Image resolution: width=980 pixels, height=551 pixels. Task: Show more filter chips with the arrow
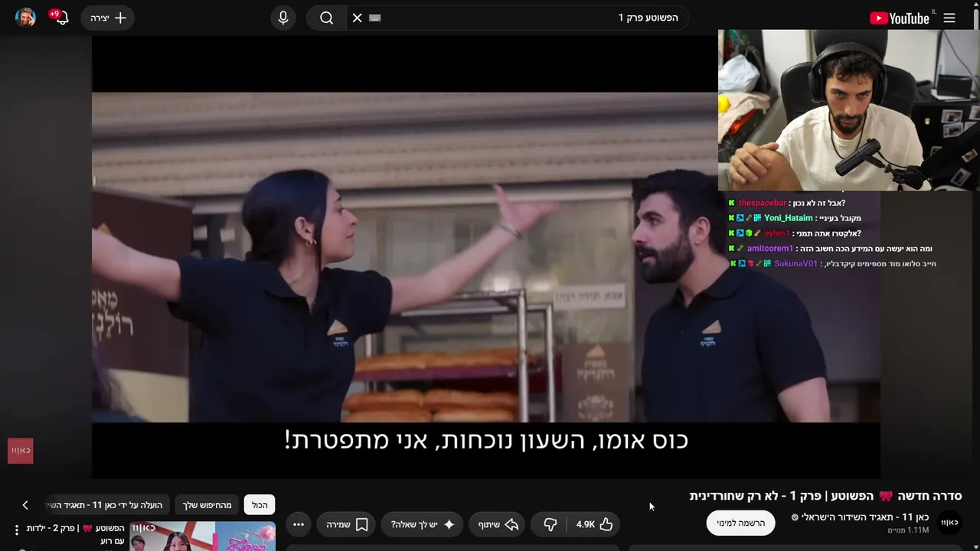click(x=25, y=505)
